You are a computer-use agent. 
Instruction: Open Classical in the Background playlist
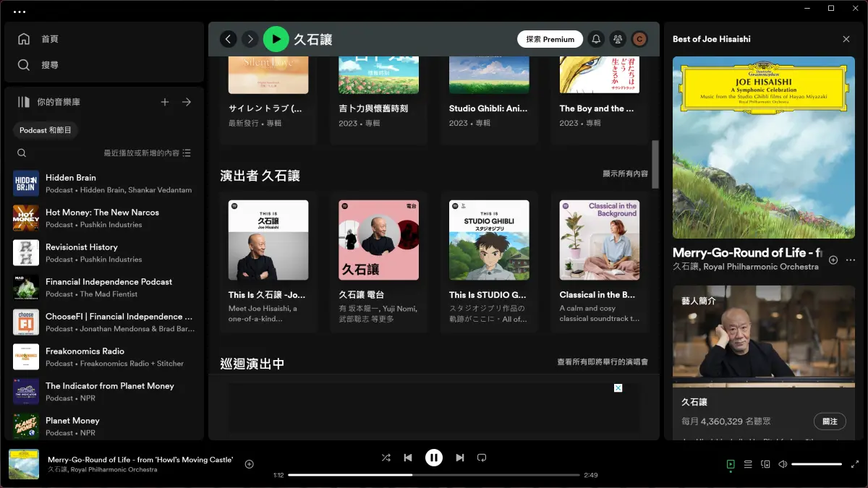coord(600,262)
